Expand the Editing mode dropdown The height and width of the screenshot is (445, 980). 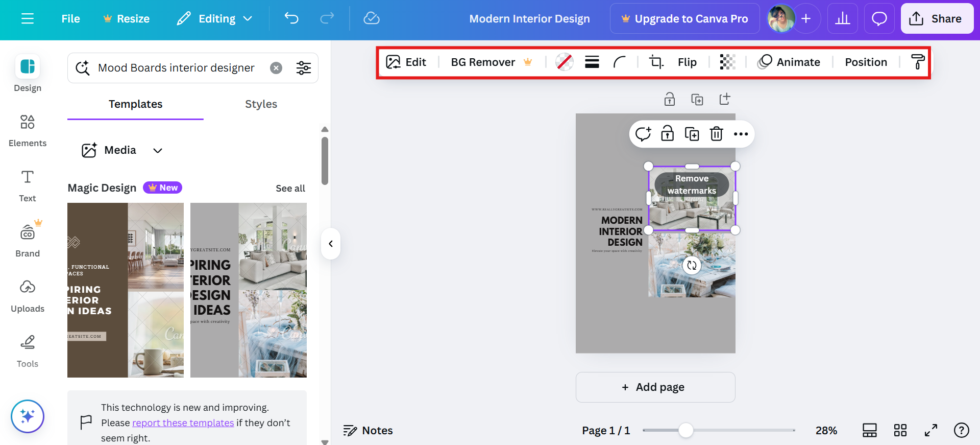click(214, 19)
